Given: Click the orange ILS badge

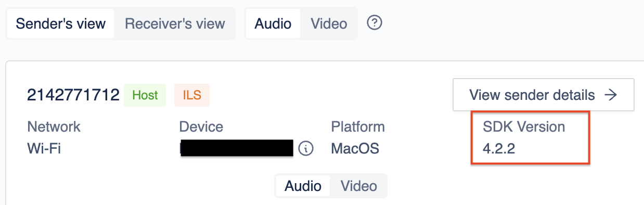Looking at the screenshot, I should tap(191, 95).
